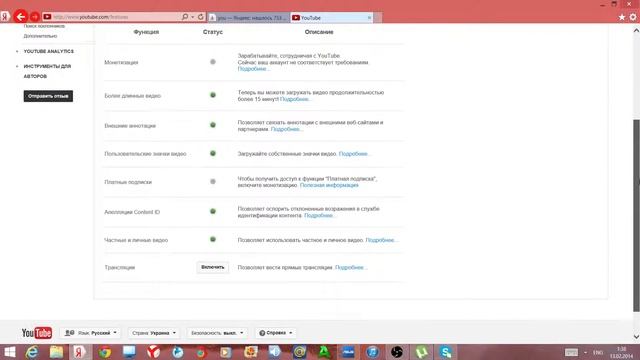Click the browser forward arrow button
The image size is (640, 360).
(35, 17)
